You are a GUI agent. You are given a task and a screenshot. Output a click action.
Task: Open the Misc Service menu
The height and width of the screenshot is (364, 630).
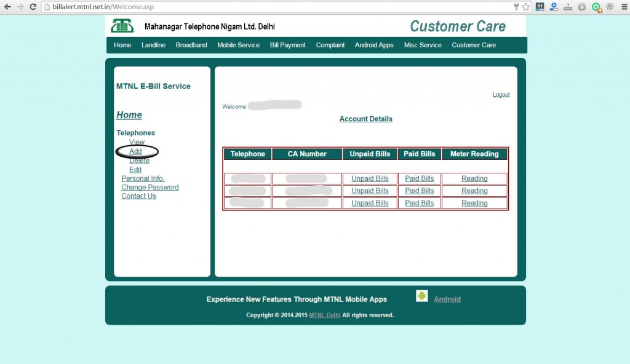coord(423,45)
